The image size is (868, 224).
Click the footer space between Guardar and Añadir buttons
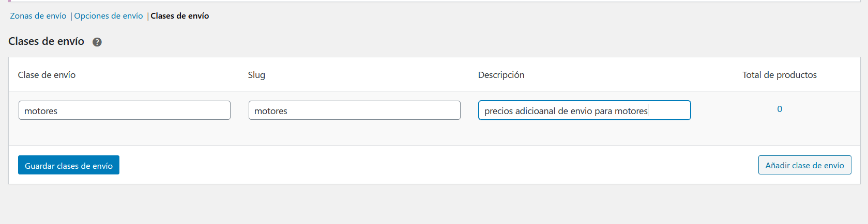[x=438, y=165]
